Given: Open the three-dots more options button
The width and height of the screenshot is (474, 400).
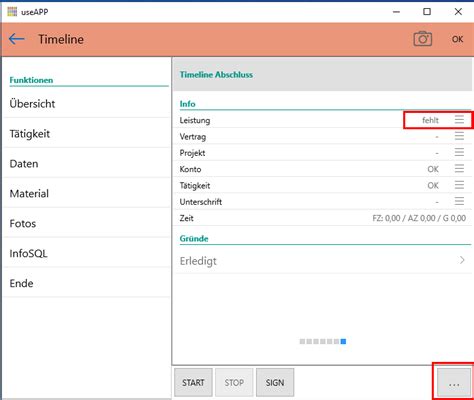Looking at the screenshot, I should [x=454, y=383].
